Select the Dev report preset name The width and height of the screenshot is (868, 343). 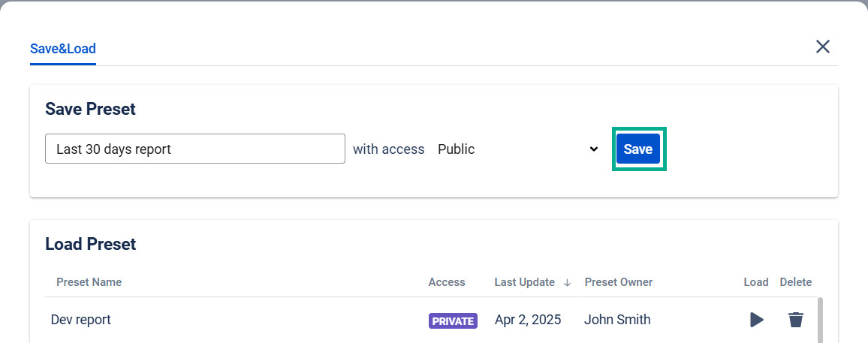(x=81, y=320)
